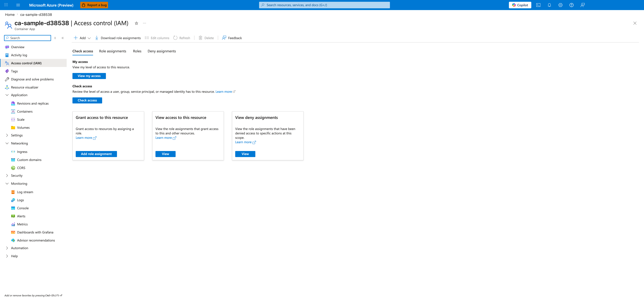Click the sidebar Search field
Viewport: 644px width, 298px height.
click(28, 38)
